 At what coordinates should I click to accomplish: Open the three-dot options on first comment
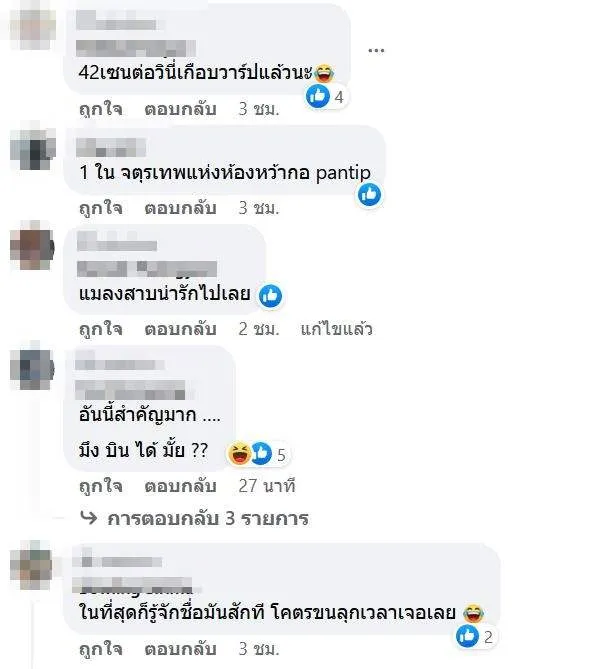click(x=376, y=50)
